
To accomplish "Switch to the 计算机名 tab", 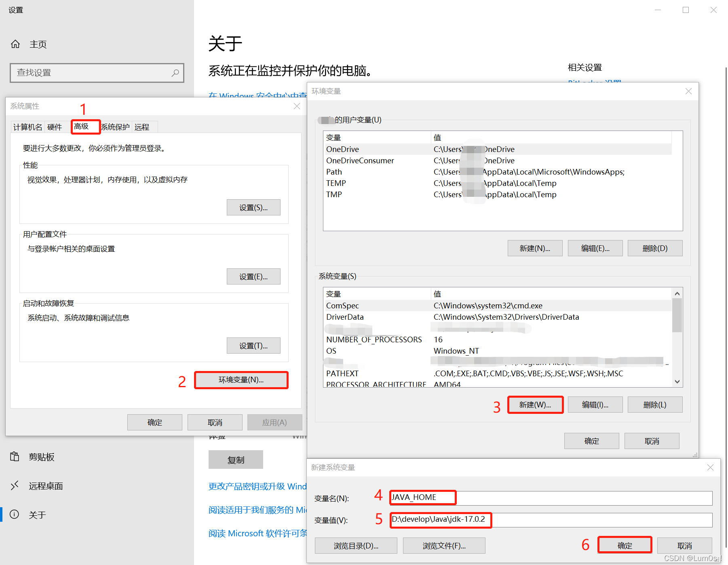I will [27, 127].
